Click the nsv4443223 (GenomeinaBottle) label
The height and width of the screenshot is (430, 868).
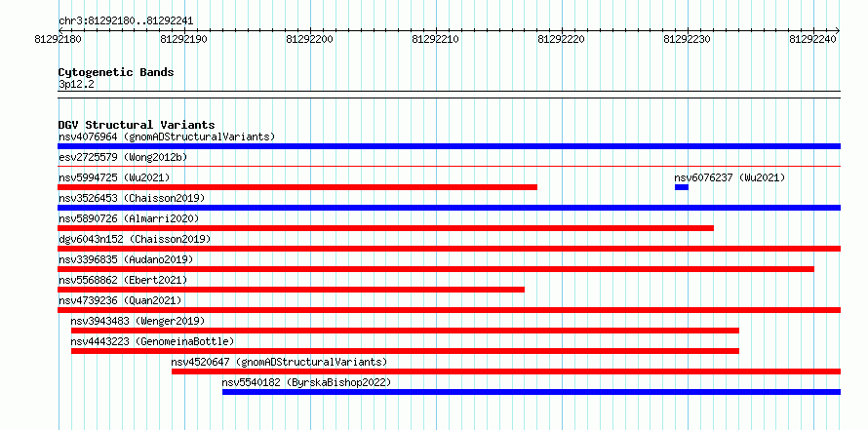152,341
